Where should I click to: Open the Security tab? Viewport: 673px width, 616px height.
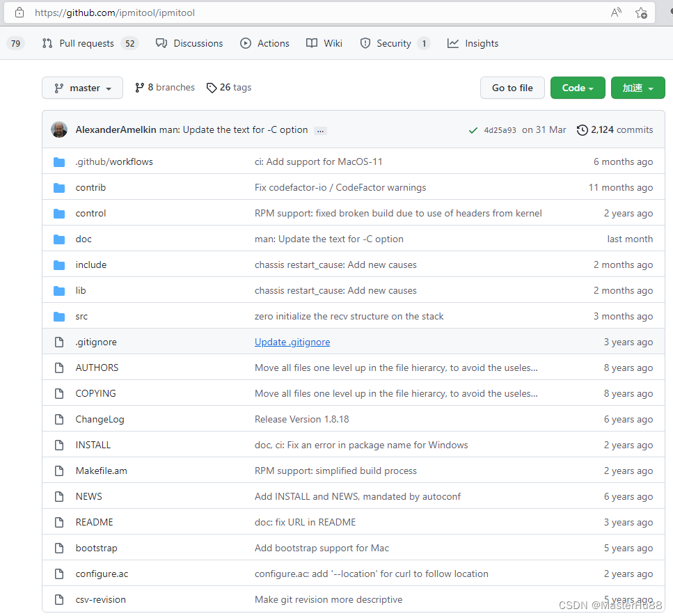point(395,43)
